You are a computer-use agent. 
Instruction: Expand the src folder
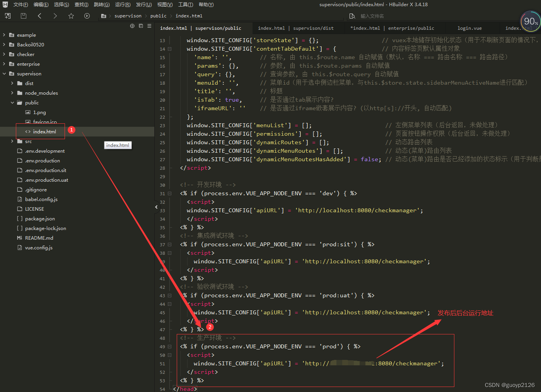[x=12, y=141]
